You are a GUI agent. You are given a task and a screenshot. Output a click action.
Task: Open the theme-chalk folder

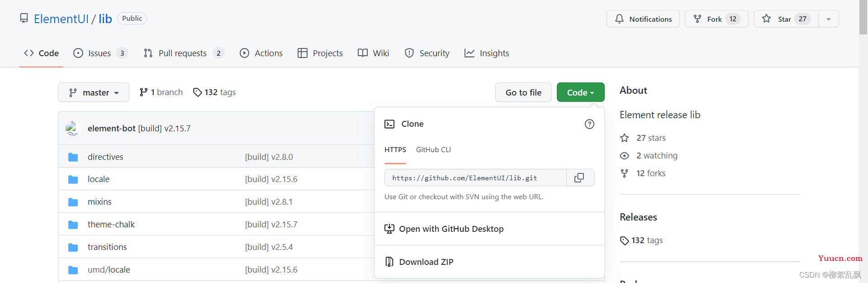click(x=111, y=224)
